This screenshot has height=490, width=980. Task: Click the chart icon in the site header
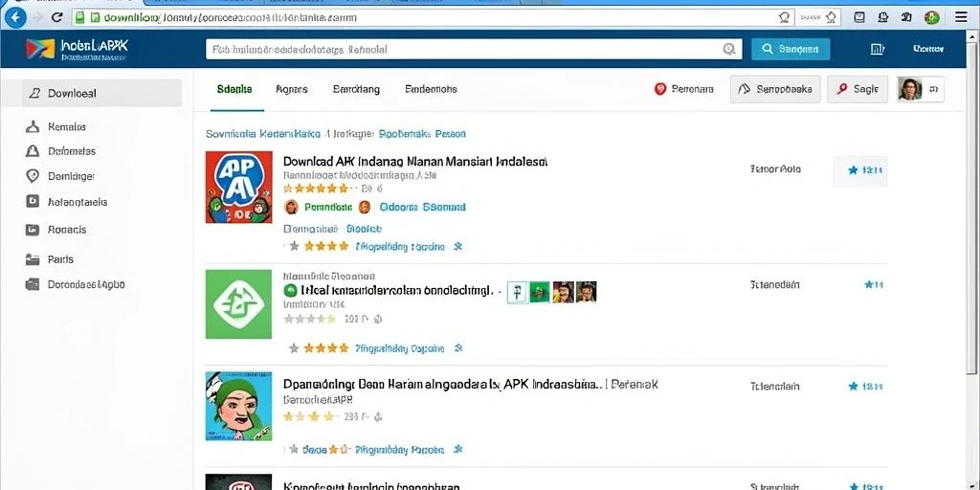[x=878, y=49]
